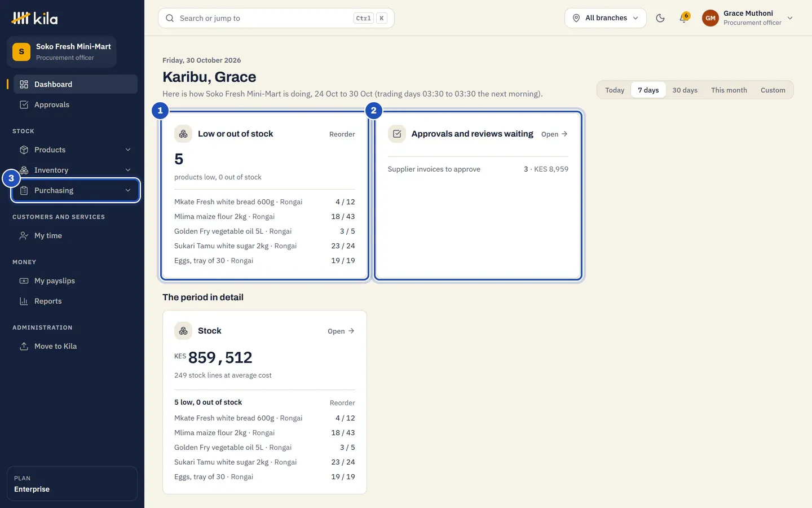Click the Move to Kila upload icon

pyautogui.click(x=24, y=346)
